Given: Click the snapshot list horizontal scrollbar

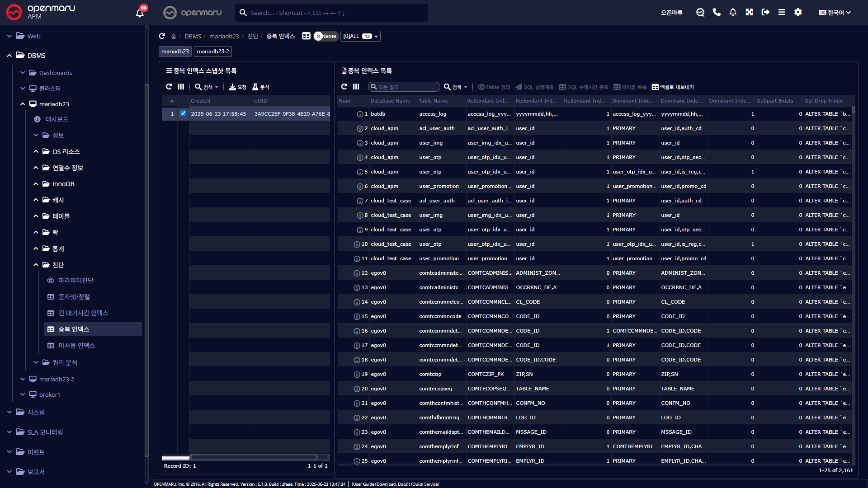Looking at the screenshot, I should pyautogui.click(x=253, y=457).
